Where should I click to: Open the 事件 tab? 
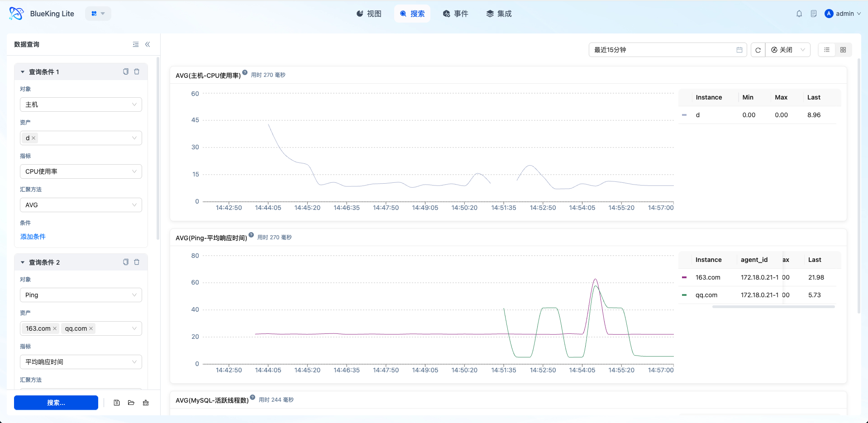click(x=456, y=14)
